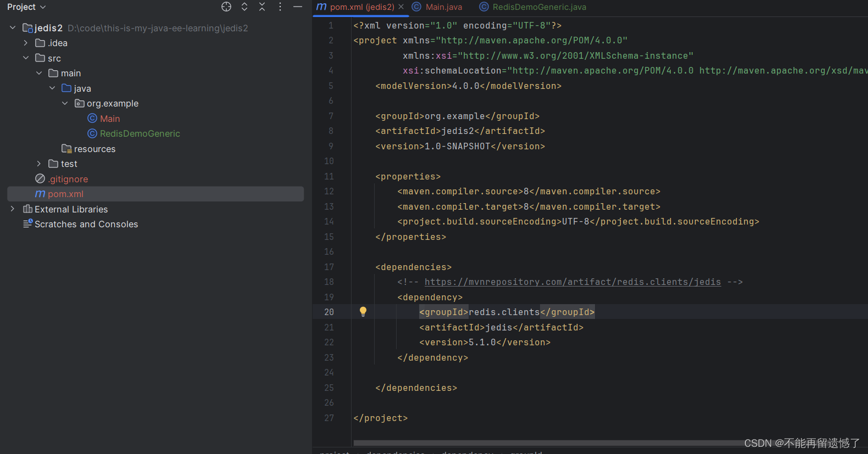The image size is (868, 454).
Task: Click the closing </project> tag
Action: (380, 418)
